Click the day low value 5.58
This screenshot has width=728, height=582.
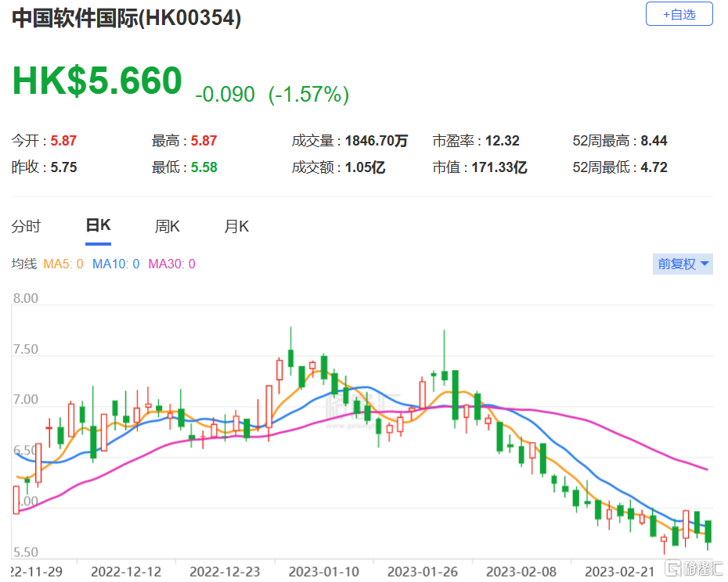click(204, 167)
